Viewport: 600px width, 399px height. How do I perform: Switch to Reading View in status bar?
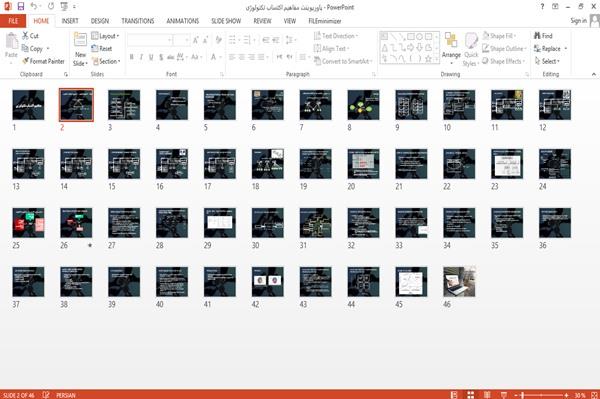(x=487, y=395)
